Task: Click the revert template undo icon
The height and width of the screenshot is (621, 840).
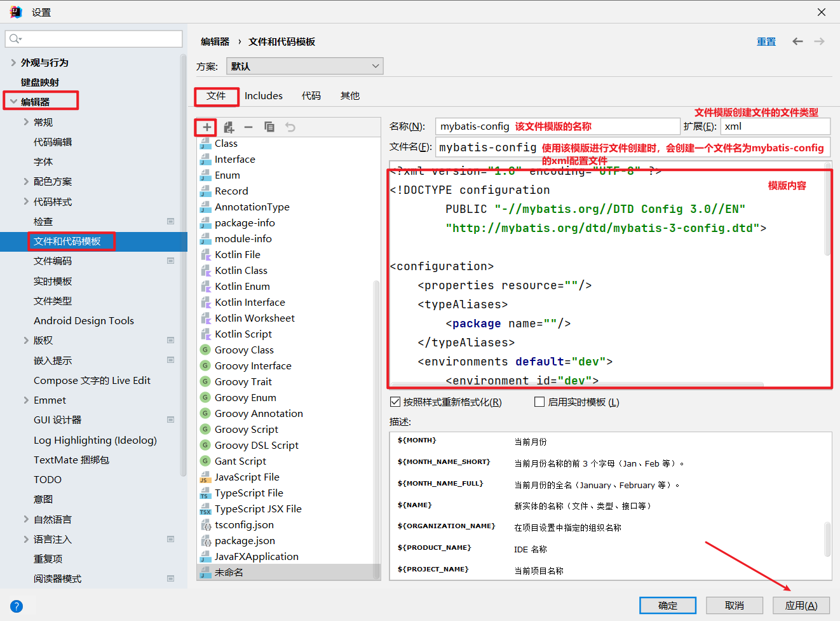Action: (x=290, y=127)
